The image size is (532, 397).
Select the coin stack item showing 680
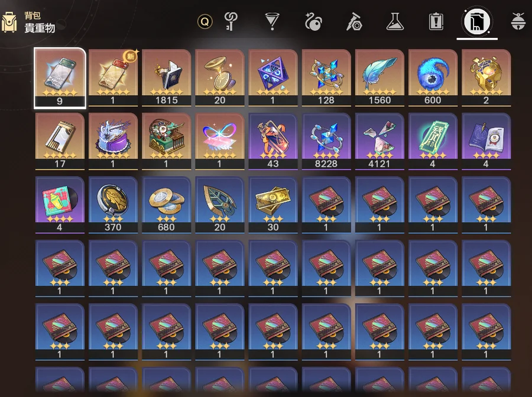coord(167,204)
